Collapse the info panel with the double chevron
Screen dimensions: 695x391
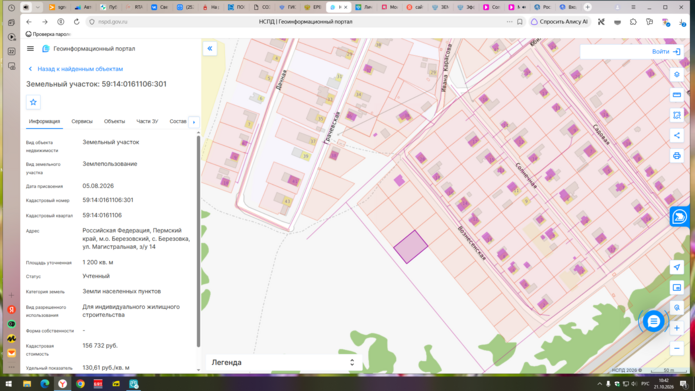click(210, 48)
